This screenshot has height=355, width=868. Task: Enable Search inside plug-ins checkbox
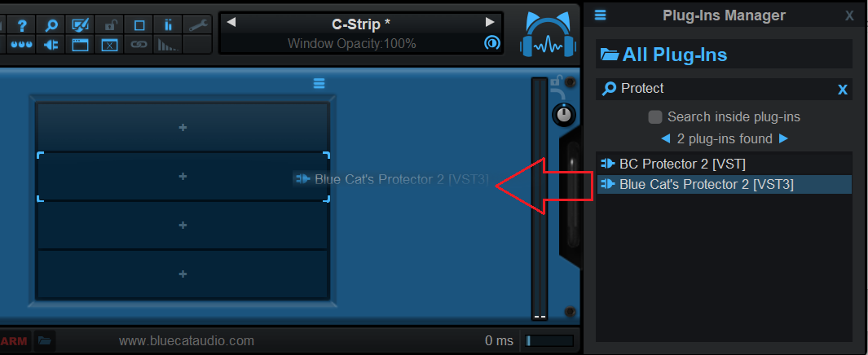(655, 117)
